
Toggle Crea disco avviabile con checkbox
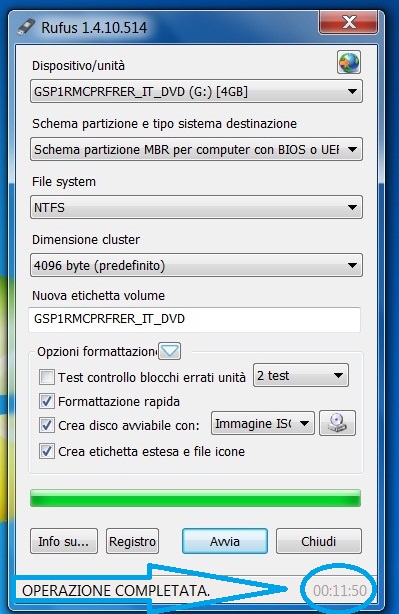47,425
